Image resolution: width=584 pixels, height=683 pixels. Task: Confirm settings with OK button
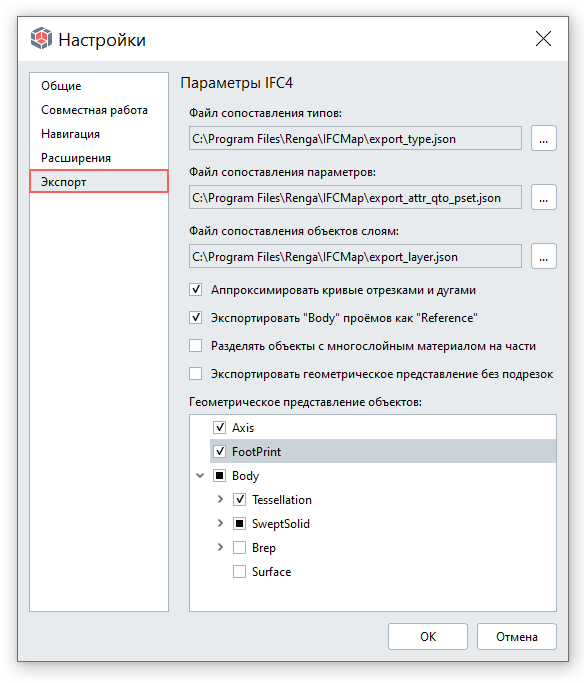coord(428,636)
